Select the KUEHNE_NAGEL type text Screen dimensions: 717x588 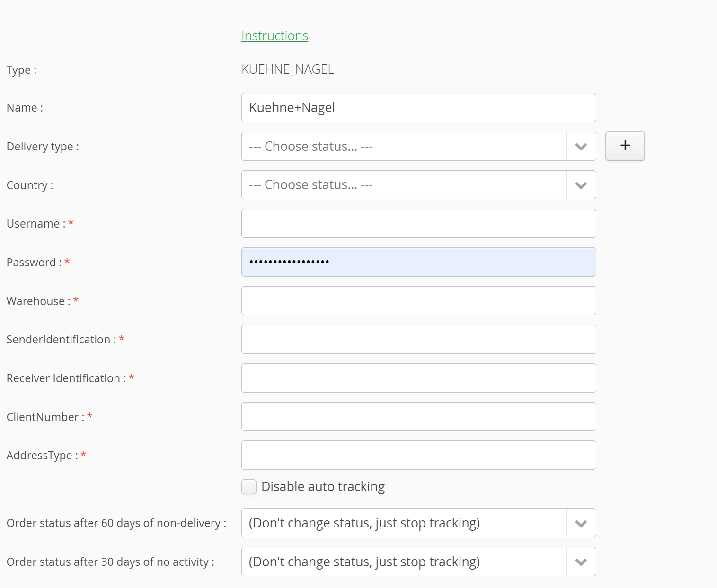click(288, 70)
